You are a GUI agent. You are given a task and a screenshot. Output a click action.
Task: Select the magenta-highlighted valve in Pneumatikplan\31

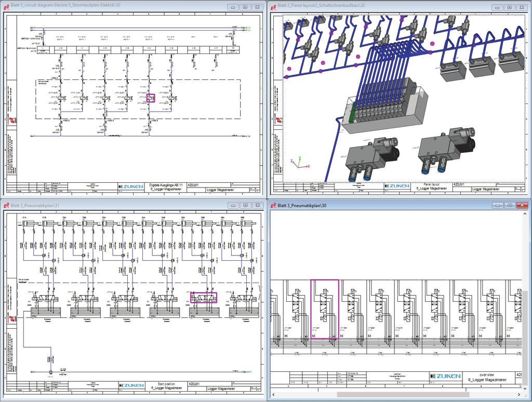tap(204, 298)
